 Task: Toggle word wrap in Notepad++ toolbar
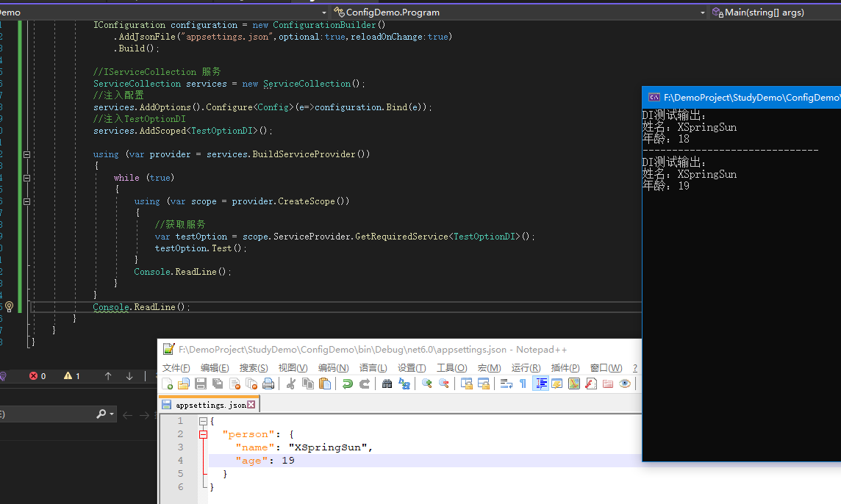click(x=507, y=384)
